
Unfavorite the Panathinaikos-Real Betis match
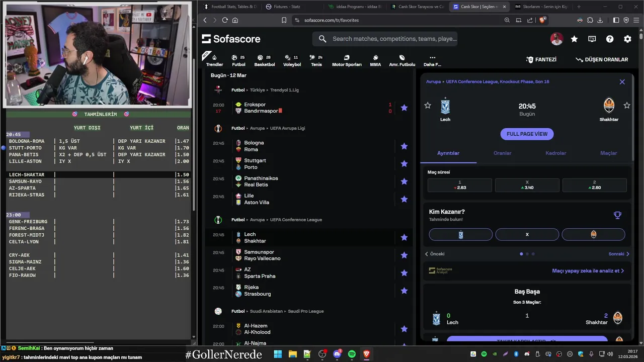coord(404,182)
